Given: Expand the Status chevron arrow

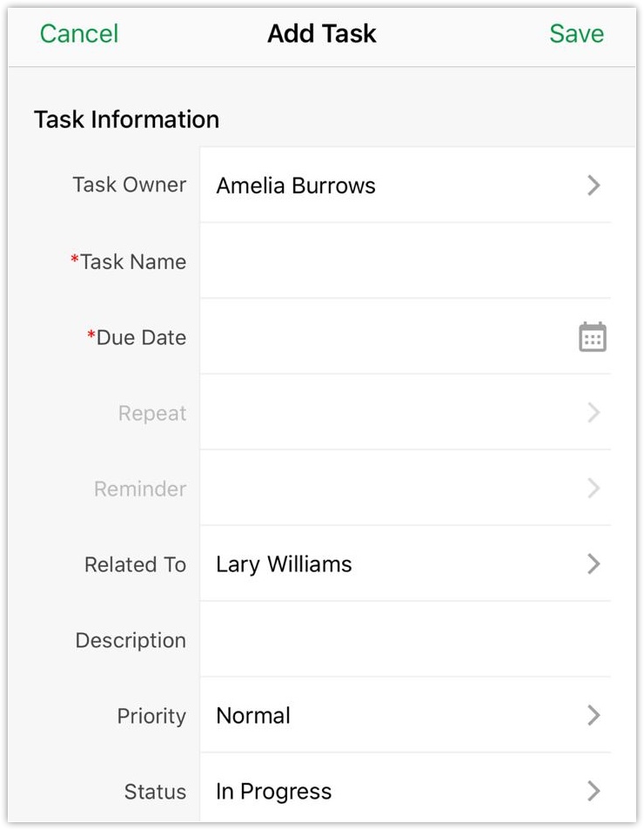Looking at the screenshot, I should 594,791.
